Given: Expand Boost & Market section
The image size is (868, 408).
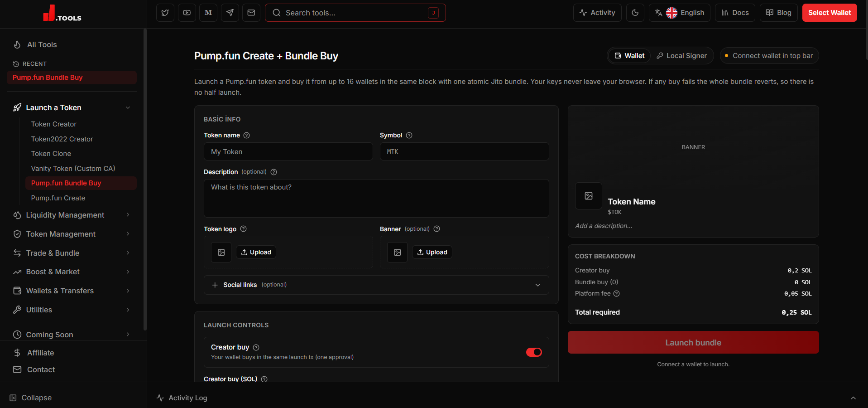Looking at the screenshot, I should [72, 272].
